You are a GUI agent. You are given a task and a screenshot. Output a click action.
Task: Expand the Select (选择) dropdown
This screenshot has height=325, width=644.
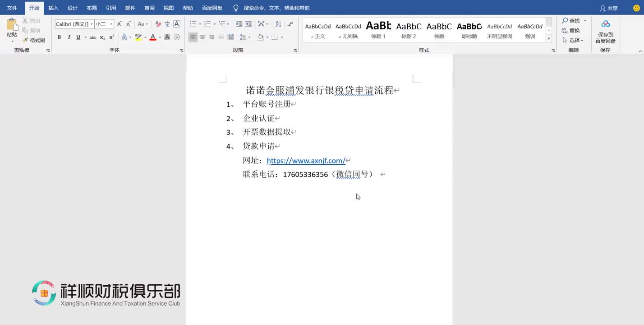pyautogui.click(x=582, y=41)
